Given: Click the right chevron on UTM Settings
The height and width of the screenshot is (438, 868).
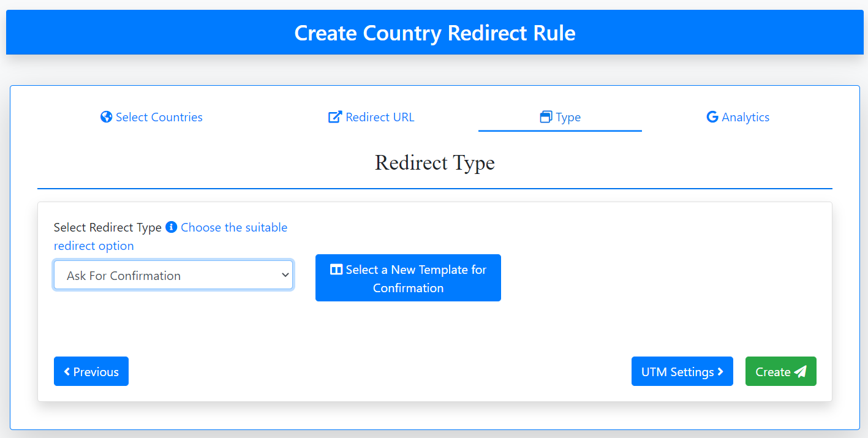Looking at the screenshot, I should (720, 372).
